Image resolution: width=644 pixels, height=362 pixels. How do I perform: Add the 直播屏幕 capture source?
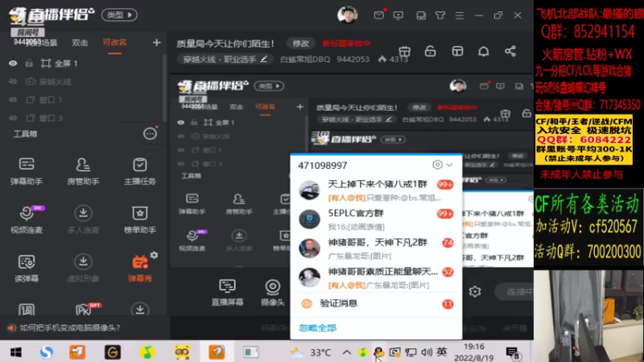pyautogui.click(x=227, y=292)
